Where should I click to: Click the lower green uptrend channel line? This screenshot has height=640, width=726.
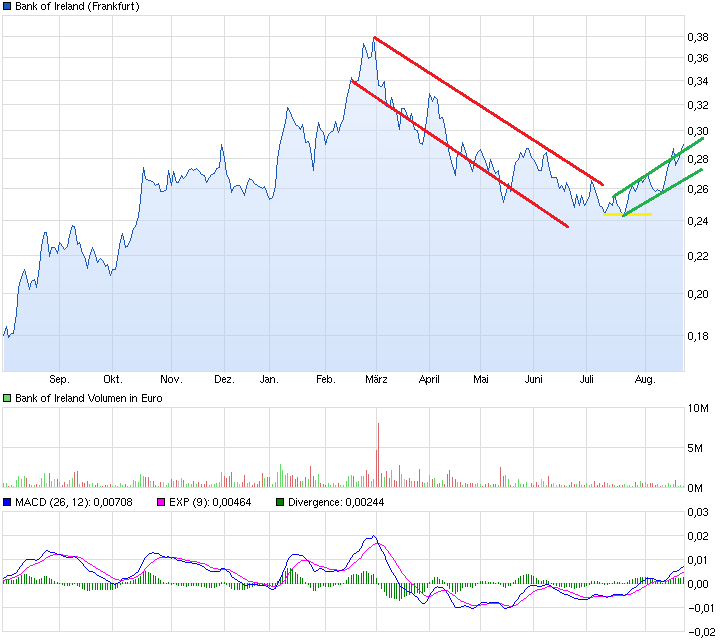(663, 193)
